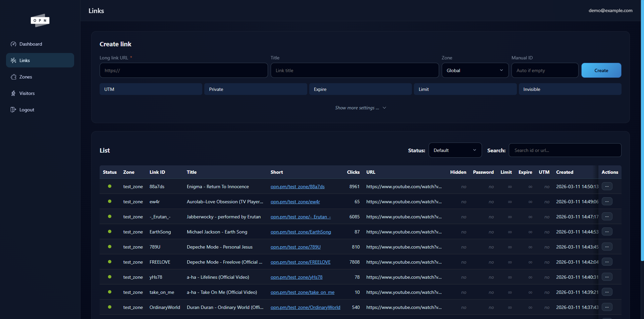Click the Visitors walking-person icon
Screen dimensions: 644x319
pos(13,93)
